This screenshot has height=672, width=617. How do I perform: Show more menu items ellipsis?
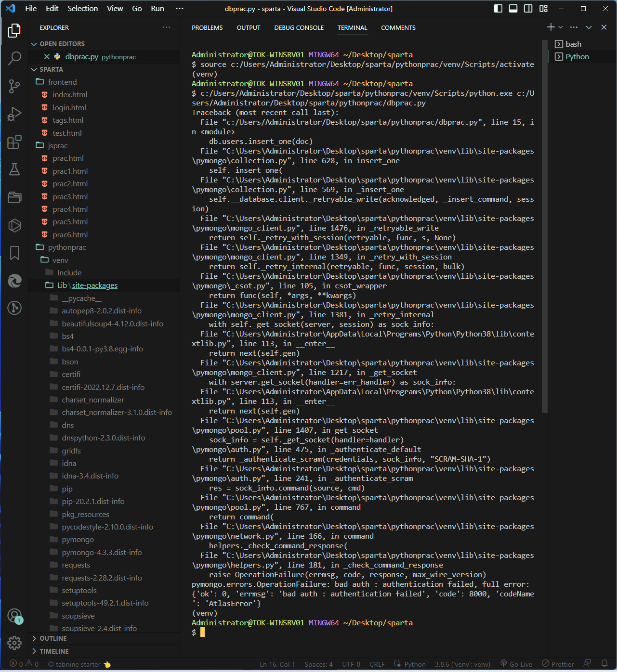pyautogui.click(x=180, y=9)
